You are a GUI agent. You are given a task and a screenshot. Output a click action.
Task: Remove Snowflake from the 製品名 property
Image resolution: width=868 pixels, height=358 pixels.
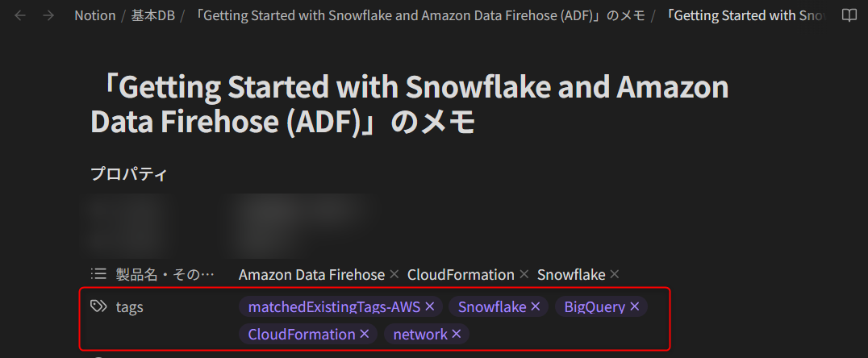coord(615,274)
